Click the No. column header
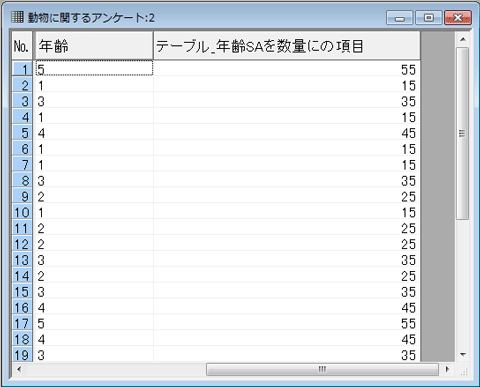The width and height of the screenshot is (480, 387). [x=22, y=46]
